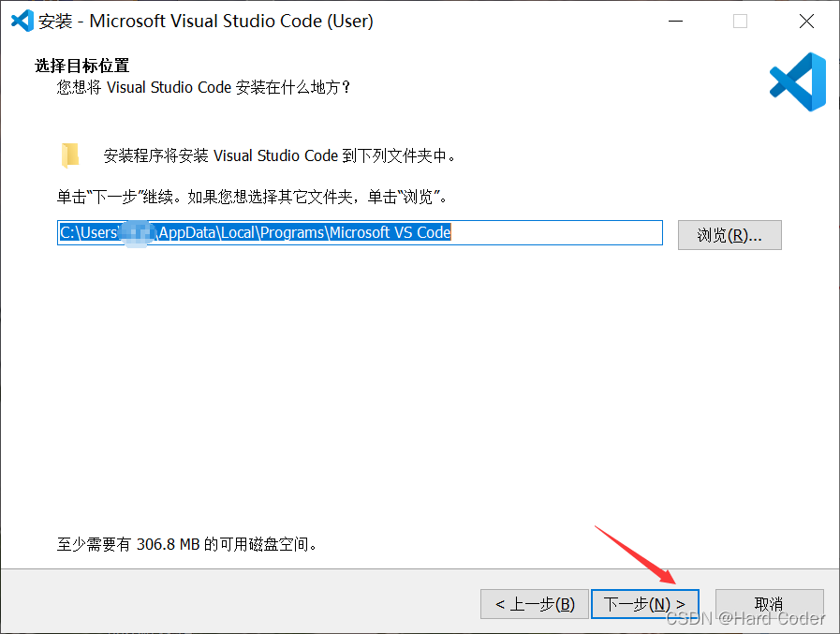This screenshot has height=634, width=840.
Task: Click the window title 安装 - Microsoft Visual Studio Code (User)
Action: [206, 21]
